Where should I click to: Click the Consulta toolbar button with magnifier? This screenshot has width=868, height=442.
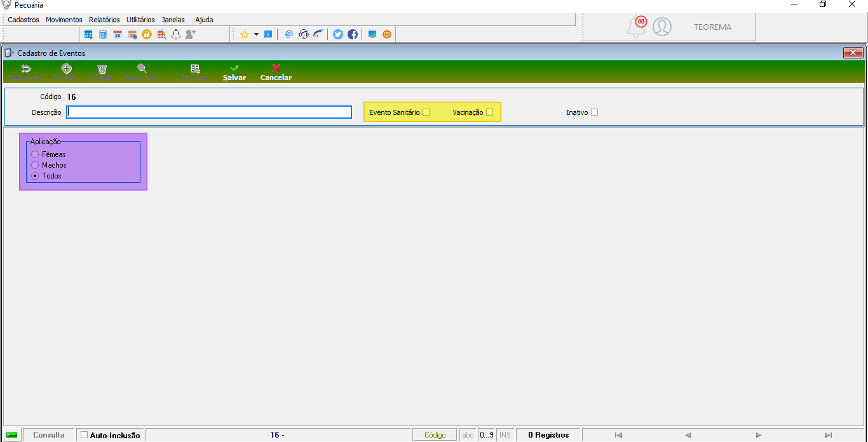pyautogui.click(x=141, y=72)
